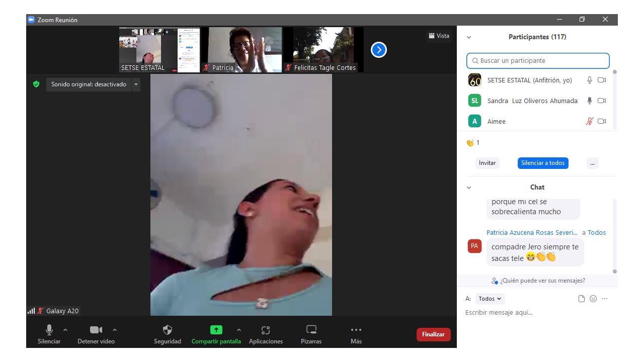Click the Más three-dots menu

[x=356, y=330]
